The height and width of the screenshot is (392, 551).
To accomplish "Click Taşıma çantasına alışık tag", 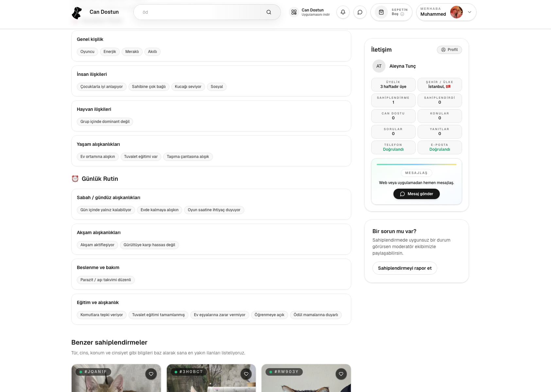I will click(188, 157).
